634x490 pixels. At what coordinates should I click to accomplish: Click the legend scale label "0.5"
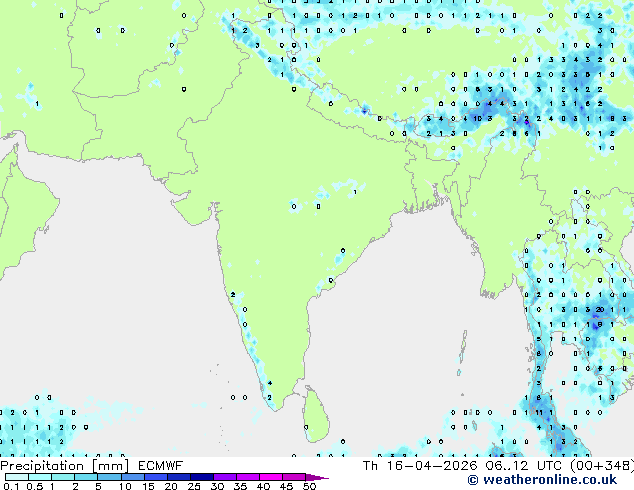[x=35, y=486]
